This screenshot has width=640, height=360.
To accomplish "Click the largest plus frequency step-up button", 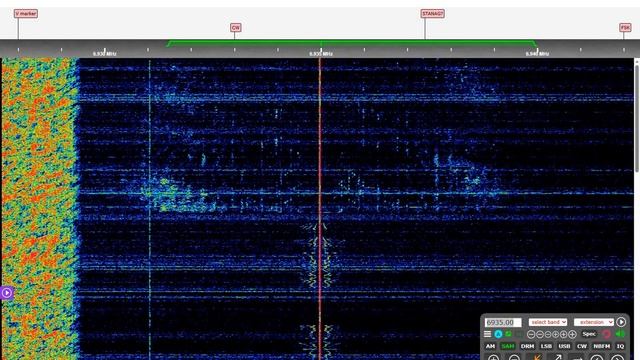I will click(x=572, y=334).
